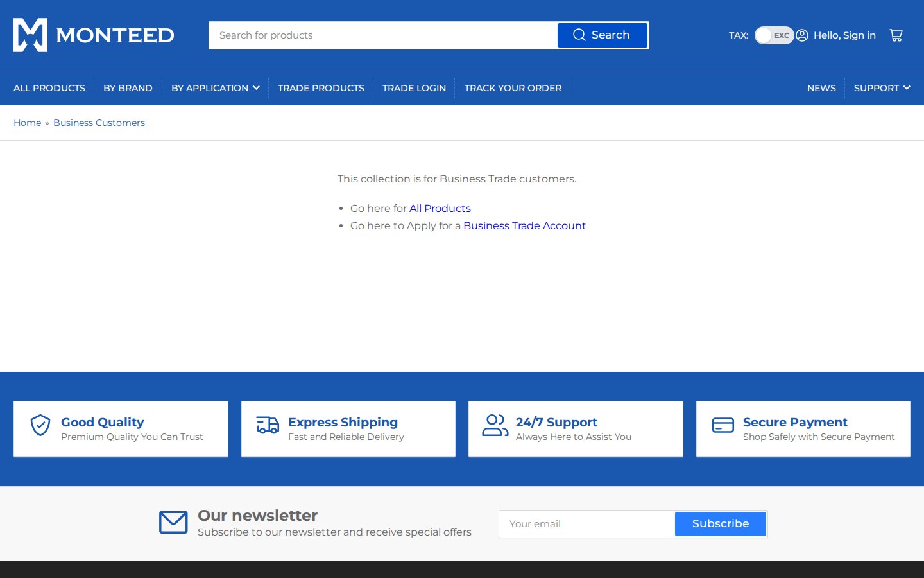The image size is (924, 578).
Task: Go to Home breadcrumb
Action: click(28, 123)
